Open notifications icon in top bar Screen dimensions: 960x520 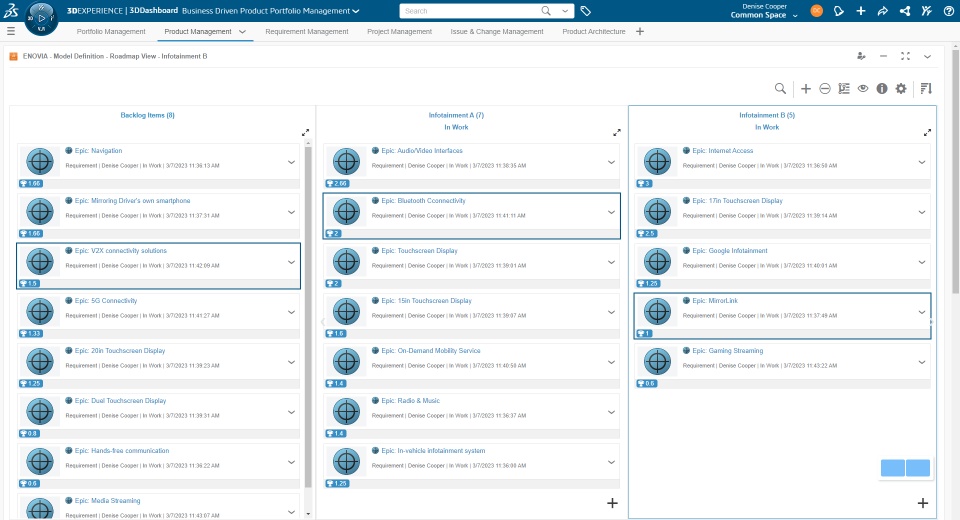point(839,11)
